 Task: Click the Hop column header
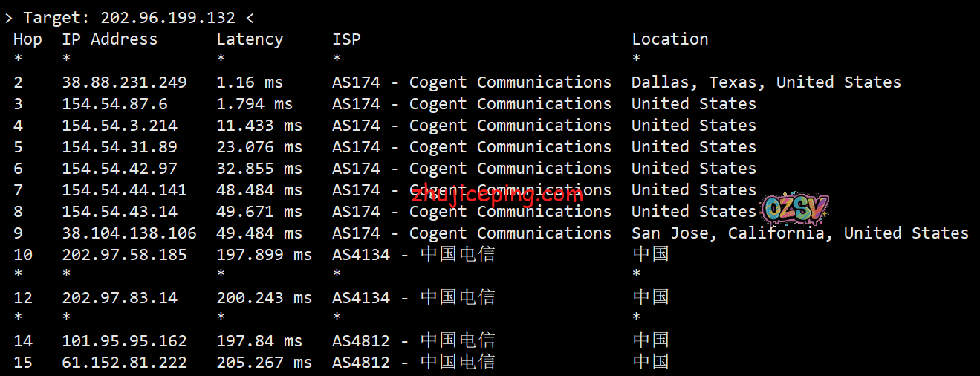[x=27, y=39]
